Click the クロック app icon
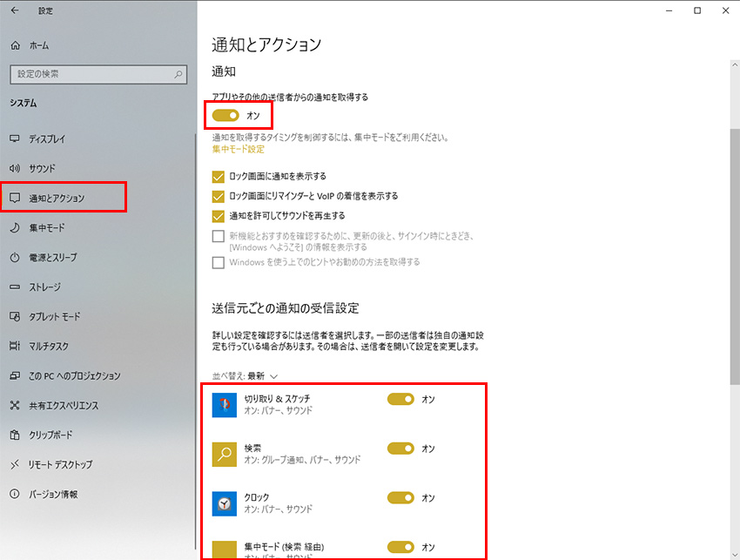This screenshot has height=560, width=740. (225, 503)
